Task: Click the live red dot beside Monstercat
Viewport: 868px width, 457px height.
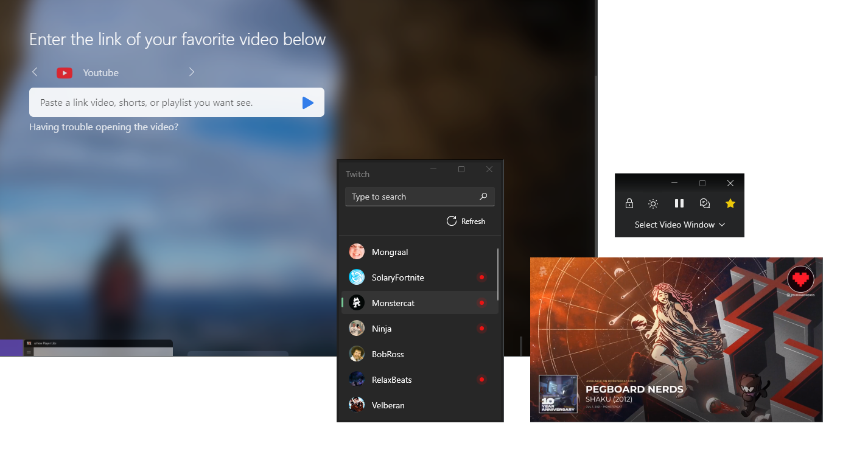Action: (x=481, y=303)
